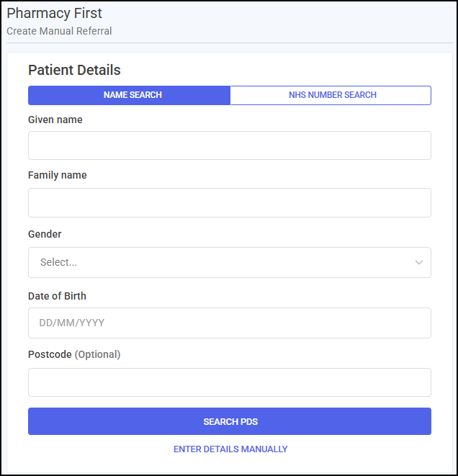Open the Gender Select... combo box
The image size is (458, 476).
click(x=230, y=262)
